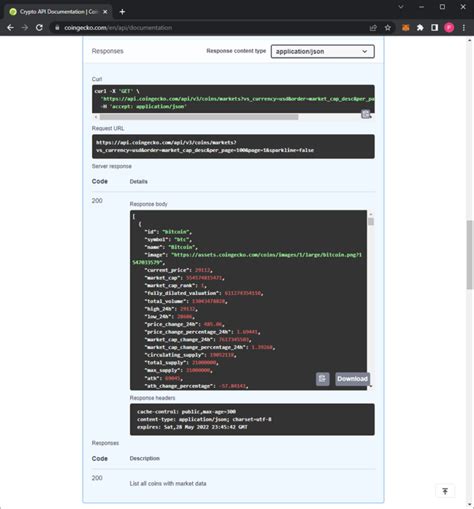
Task: Click the browser forward arrow
Action: pyautogui.click(x=25, y=28)
